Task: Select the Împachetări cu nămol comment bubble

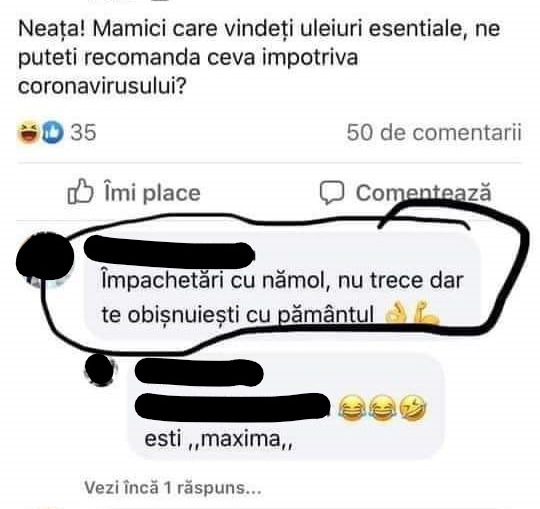Action: point(282,285)
